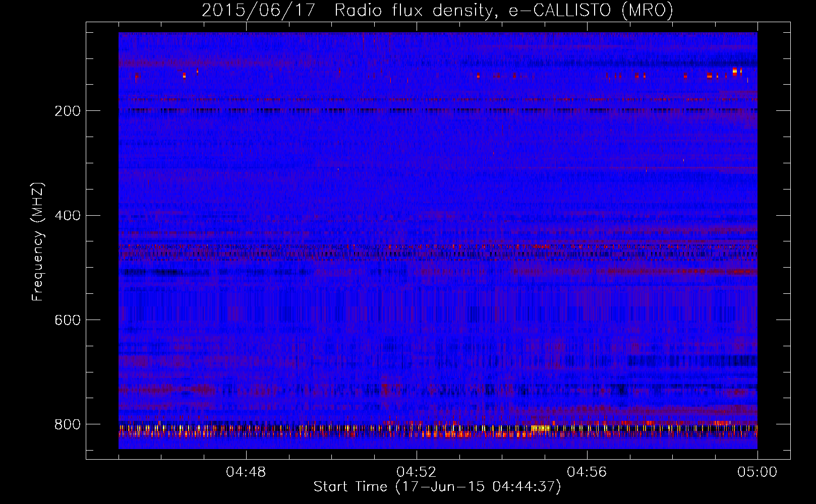The width and height of the screenshot is (816, 504).
Task: Select the 'Frequency (MHZ)' y-axis label
Action: coord(38,242)
